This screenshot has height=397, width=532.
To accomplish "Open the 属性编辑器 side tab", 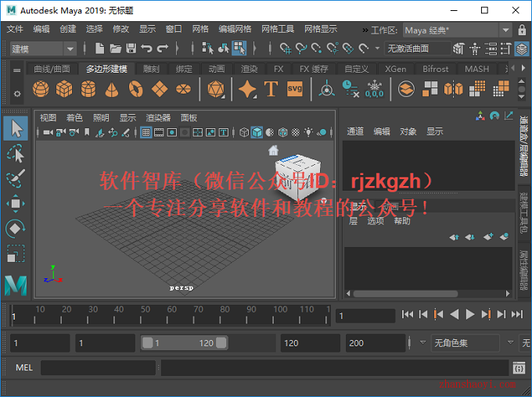I will (x=524, y=270).
